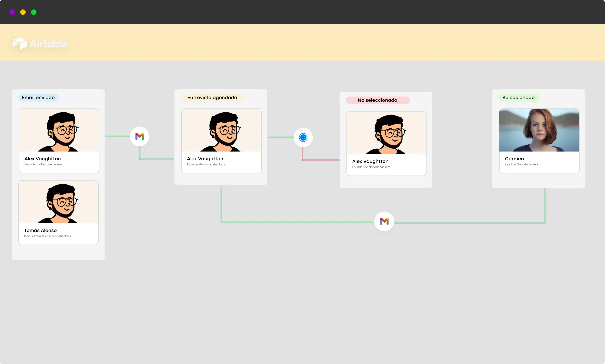
Task: Click the Airtable wordmark text
Action: click(48, 44)
